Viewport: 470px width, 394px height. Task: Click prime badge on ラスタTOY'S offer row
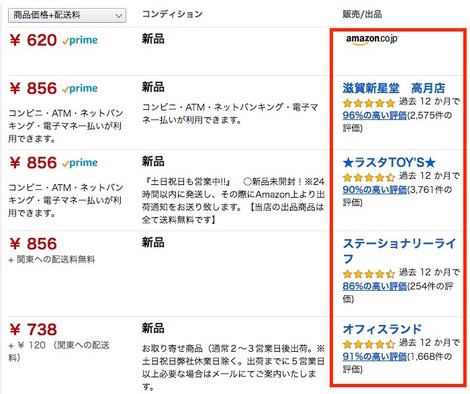[80, 163]
